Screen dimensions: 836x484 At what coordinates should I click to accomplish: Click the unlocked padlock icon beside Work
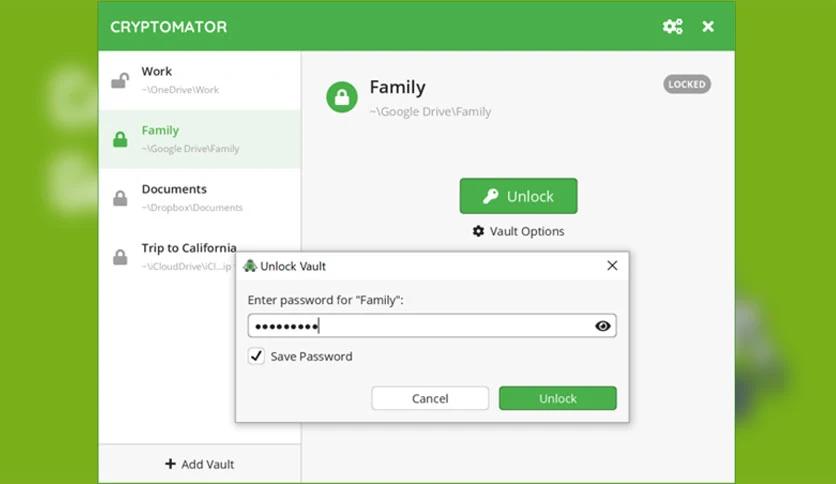click(120, 81)
